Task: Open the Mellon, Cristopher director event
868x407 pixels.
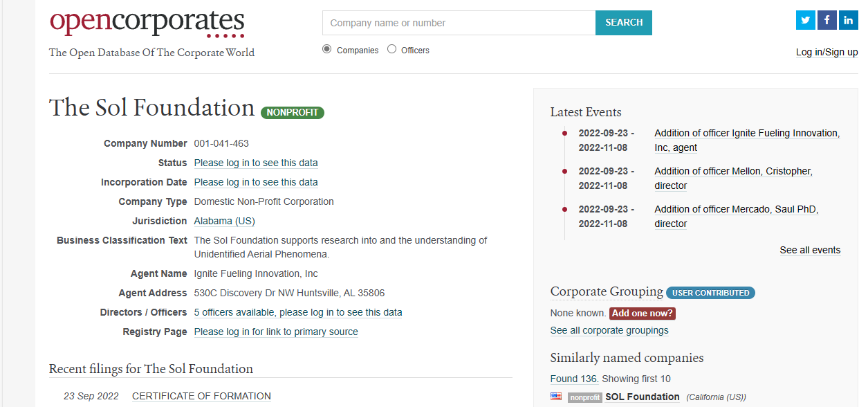Action: (733, 178)
